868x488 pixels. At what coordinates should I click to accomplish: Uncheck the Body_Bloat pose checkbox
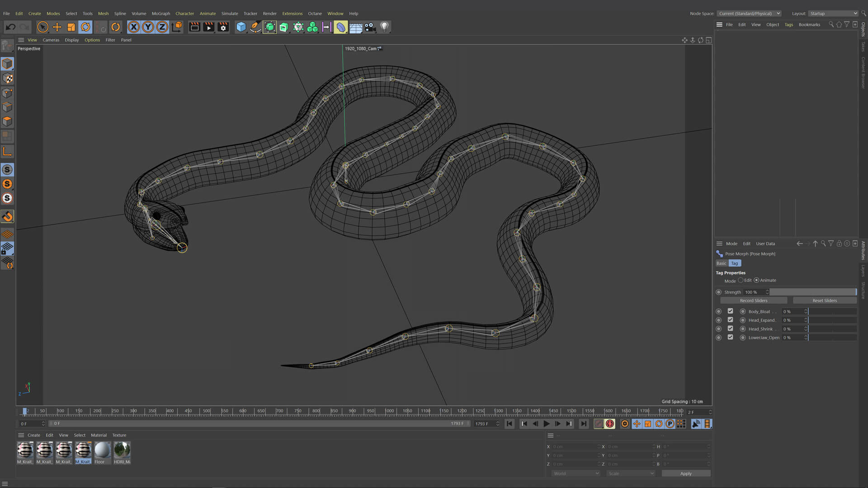coord(730,311)
